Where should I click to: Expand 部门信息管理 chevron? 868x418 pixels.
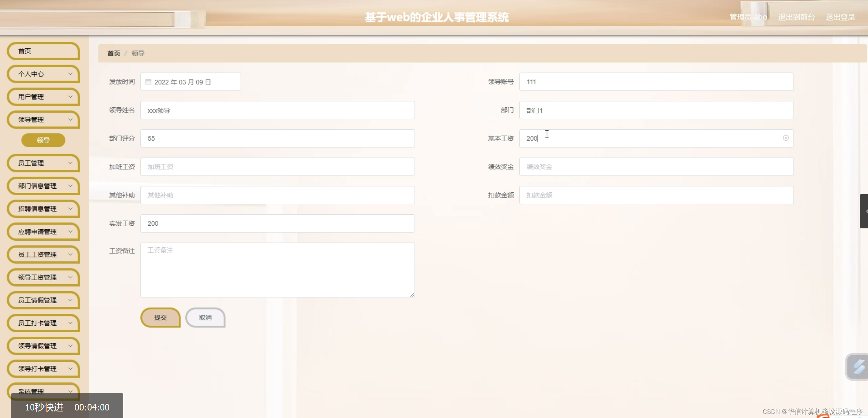[x=70, y=186]
